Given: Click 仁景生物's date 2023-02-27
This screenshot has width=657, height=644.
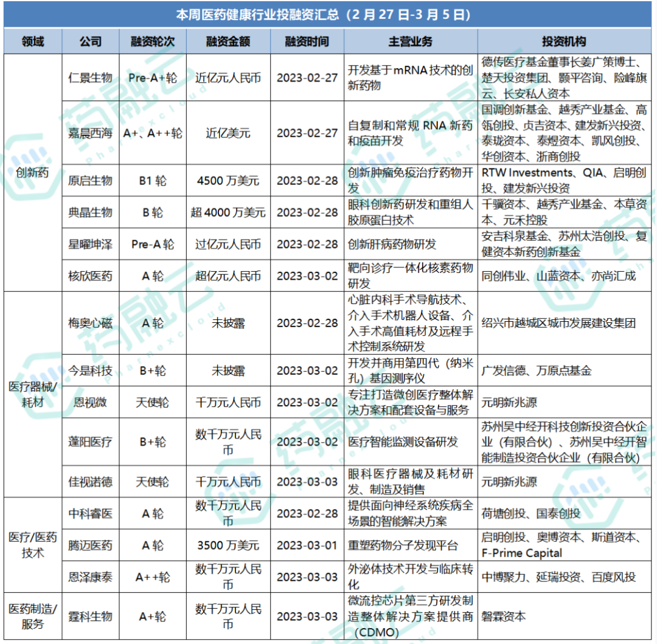Looking at the screenshot, I should tap(307, 78).
